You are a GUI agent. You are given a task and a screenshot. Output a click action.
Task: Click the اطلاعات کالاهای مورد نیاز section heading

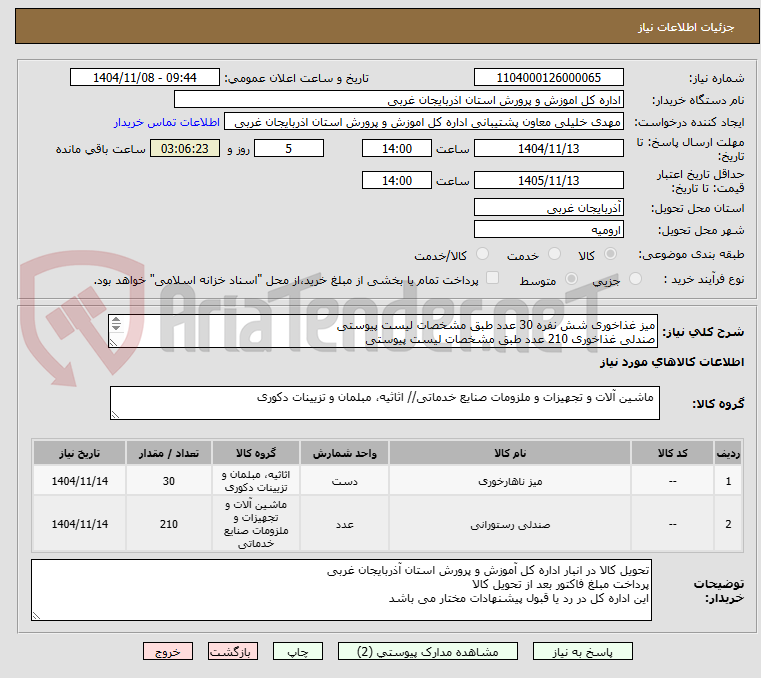coord(672,362)
